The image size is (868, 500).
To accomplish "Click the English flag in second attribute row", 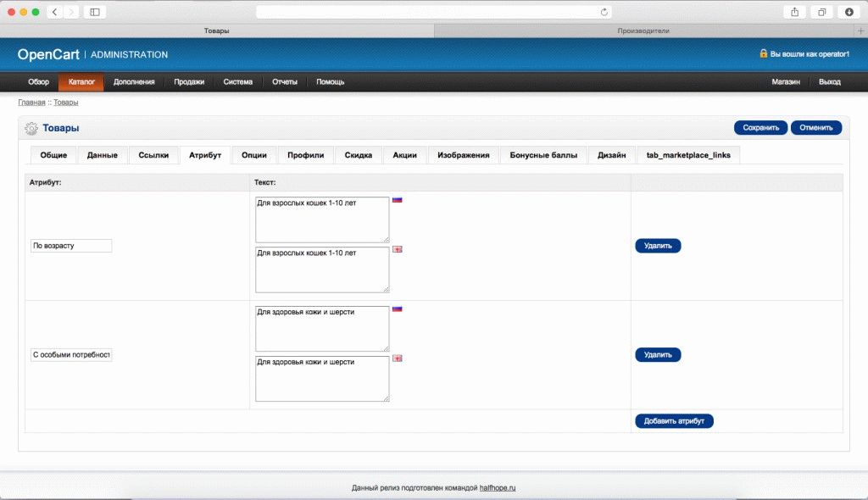I will tap(397, 358).
